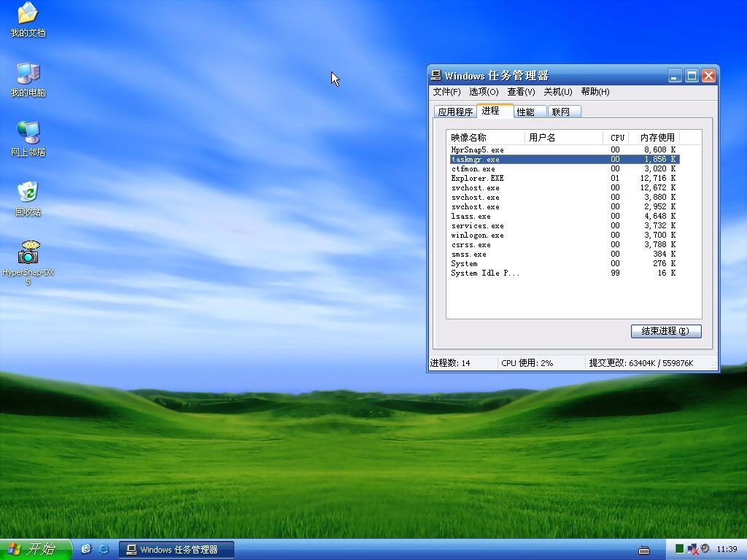This screenshot has width=747, height=560.
Task: Open the 我的文档 desktop icon
Action: click(28, 19)
